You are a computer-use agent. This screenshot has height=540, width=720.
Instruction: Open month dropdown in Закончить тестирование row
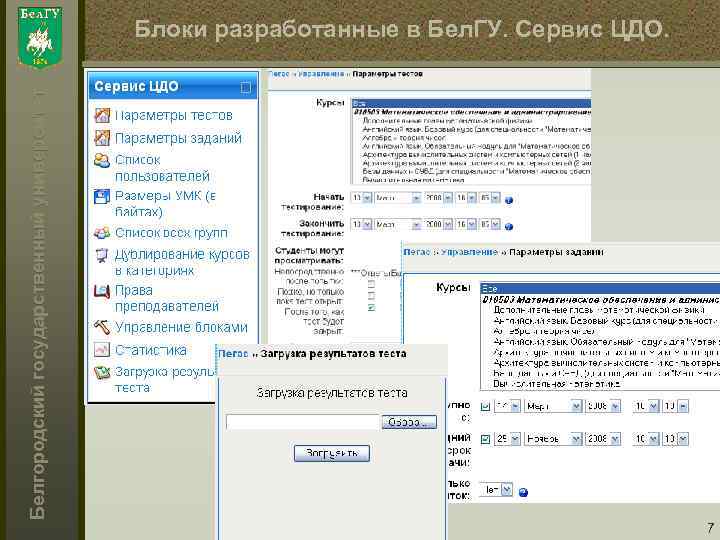point(398,225)
